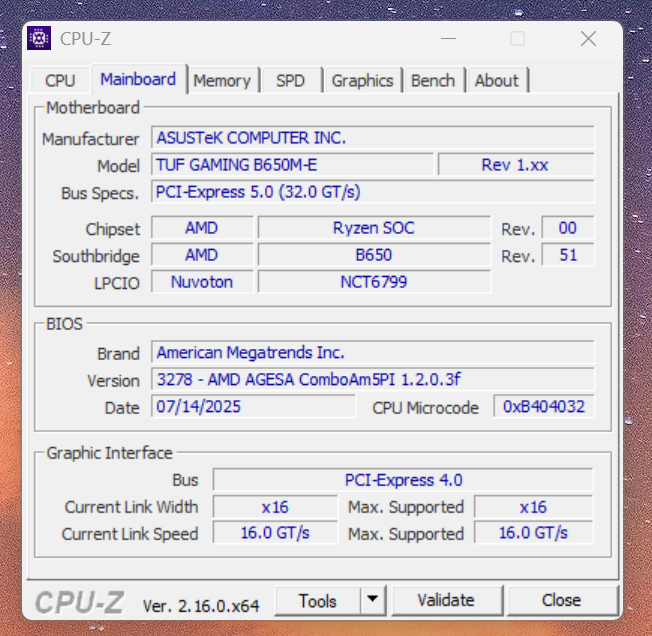Image resolution: width=652 pixels, height=636 pixels.
Task: Click the Tools button
Action: (317, 601)
